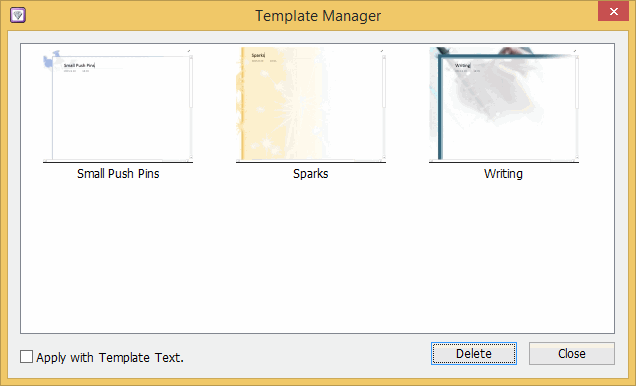The height and width of the screenshot is (386, 636).
Task: Click the 'Apply with Template Text.' label
Action: pos(110,358)
